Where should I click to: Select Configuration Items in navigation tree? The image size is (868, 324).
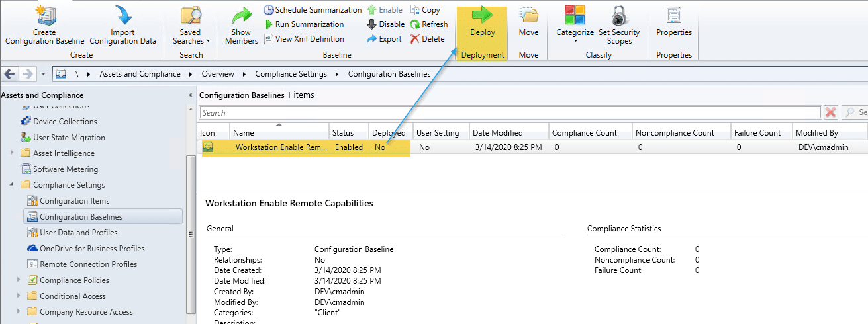coord(74,201)
